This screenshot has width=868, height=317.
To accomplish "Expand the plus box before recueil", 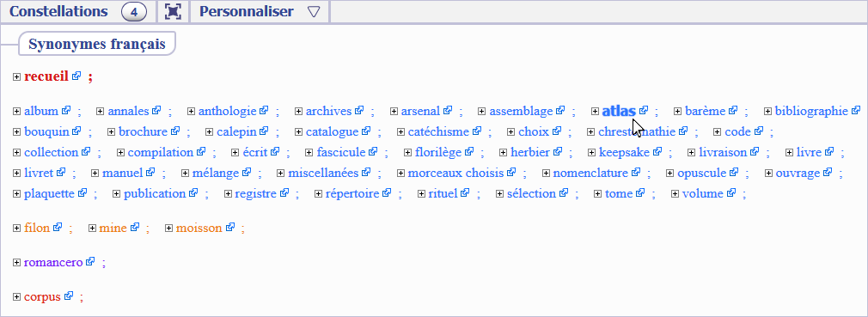I will [16, 77].
